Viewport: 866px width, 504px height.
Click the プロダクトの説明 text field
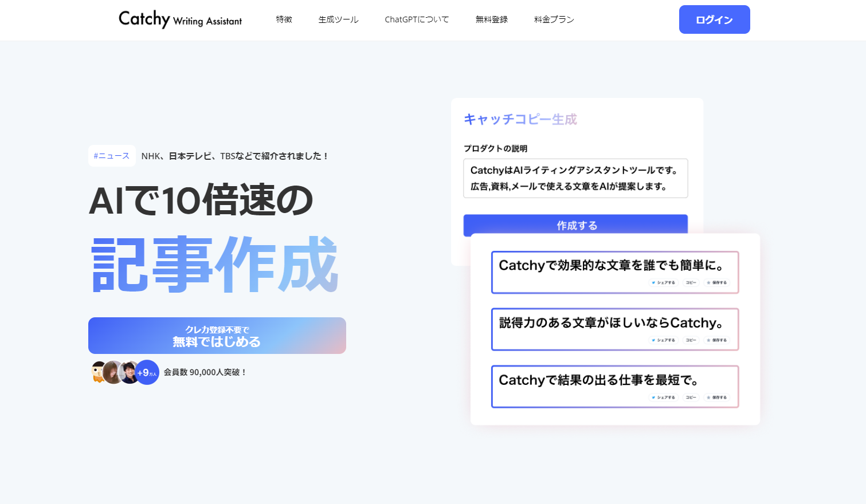tap(575, 178)
